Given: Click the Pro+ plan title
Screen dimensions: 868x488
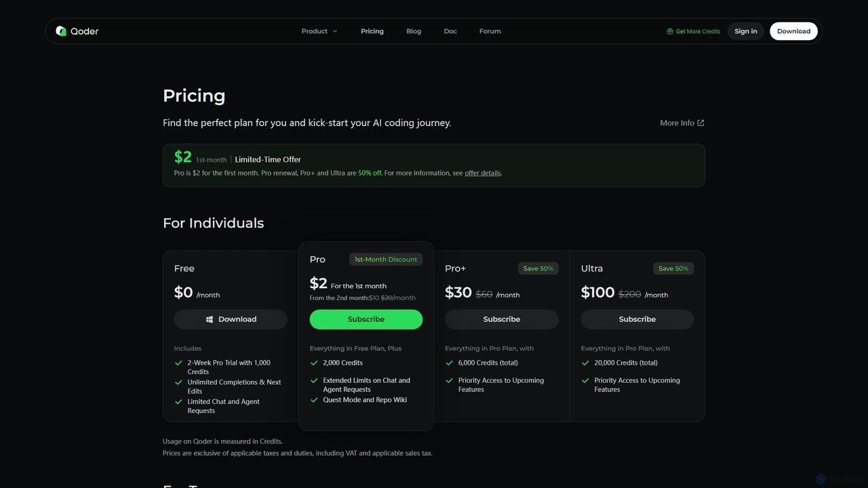Looking at the screenshot, I should coord(456,268).
